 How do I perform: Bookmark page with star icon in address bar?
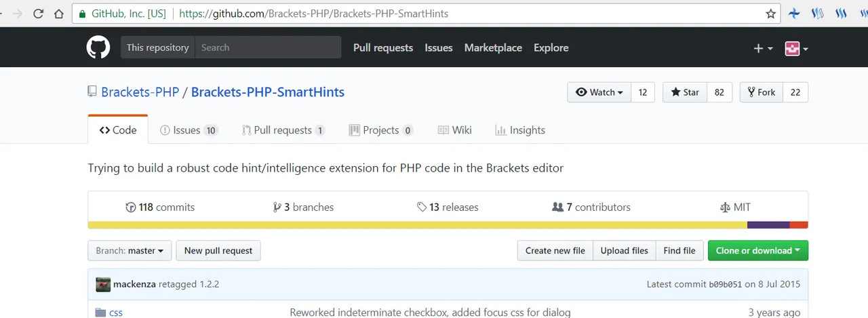tap(770, 14)
